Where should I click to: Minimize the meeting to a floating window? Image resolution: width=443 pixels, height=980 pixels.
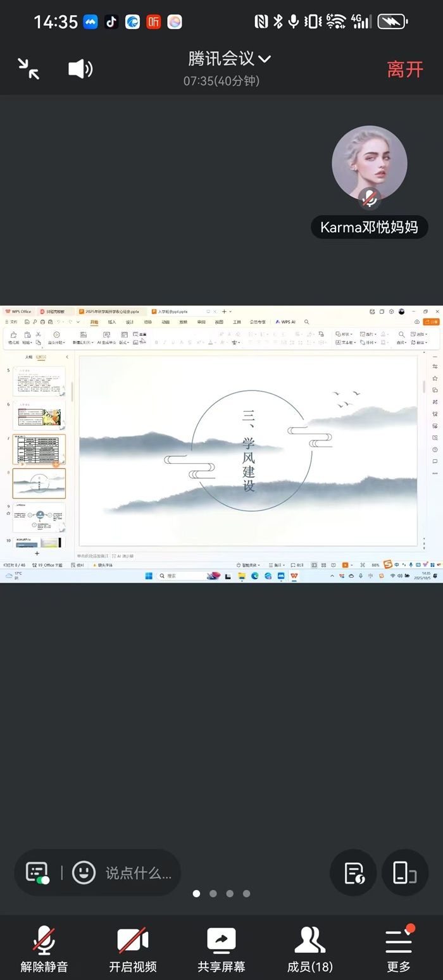28,68
